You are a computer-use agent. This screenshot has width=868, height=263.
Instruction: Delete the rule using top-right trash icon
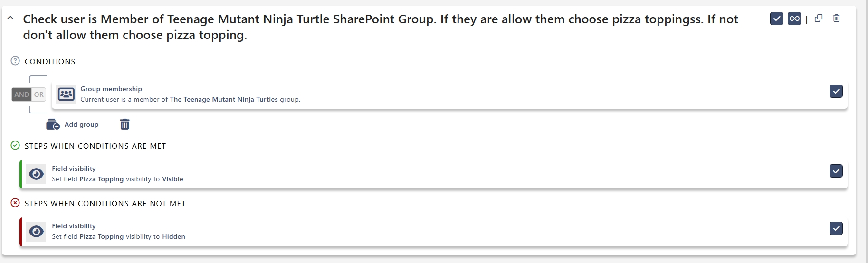coord(837,19)
